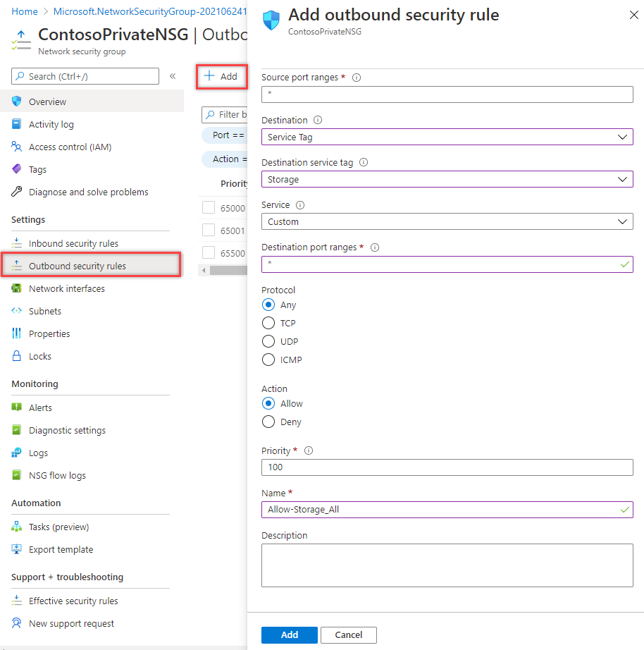Click the Activity log icon
The image size is (644, 650).
point(17,124)
